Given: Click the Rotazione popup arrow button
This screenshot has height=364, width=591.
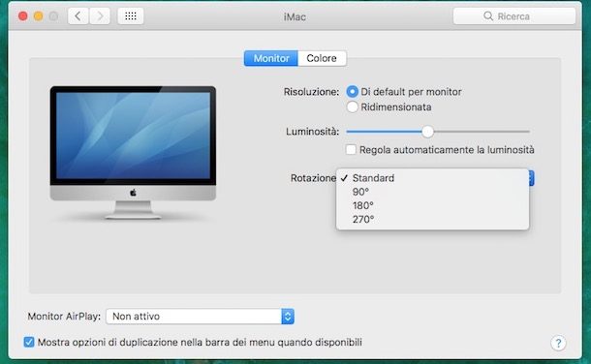Looking at the screenshot, I should (x=532, y=178).
